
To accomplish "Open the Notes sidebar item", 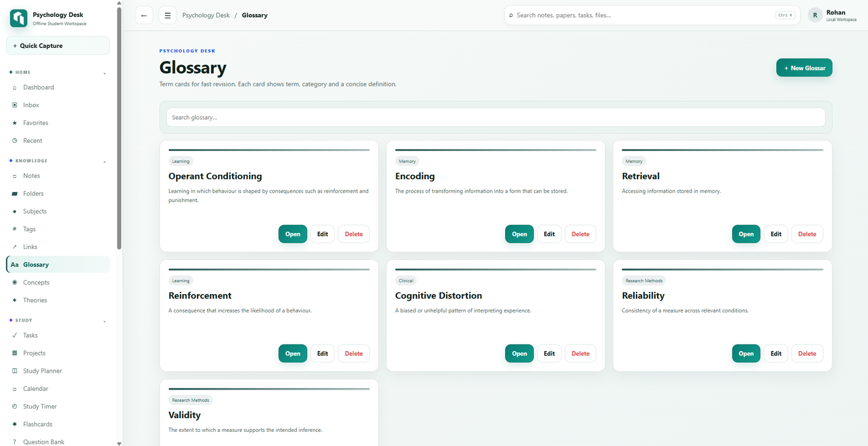I will tap(58, 176).
